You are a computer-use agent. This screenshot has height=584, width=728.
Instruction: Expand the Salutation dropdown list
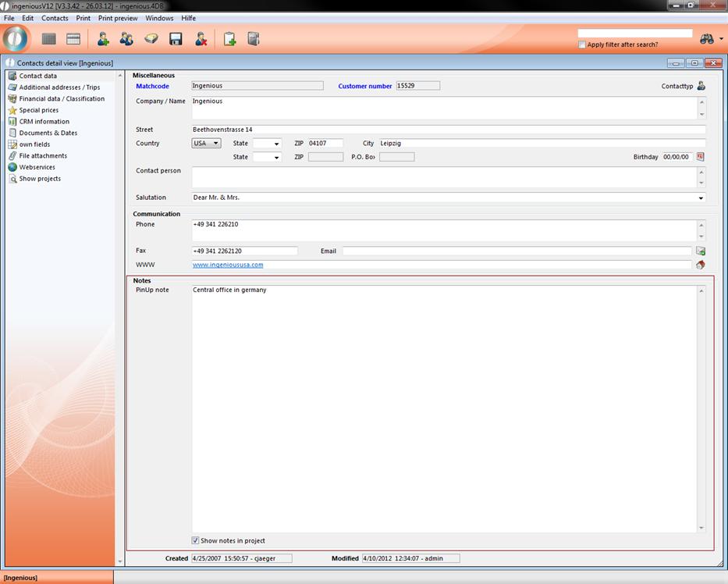tap(701, 198)
